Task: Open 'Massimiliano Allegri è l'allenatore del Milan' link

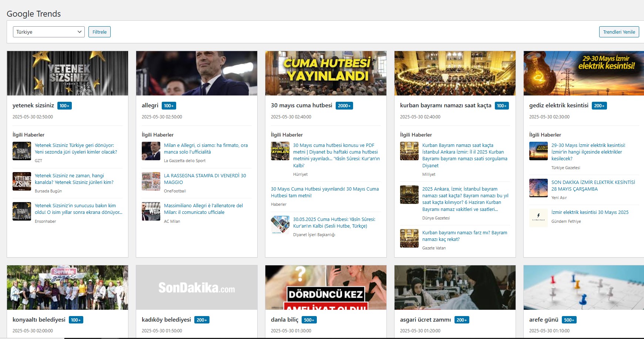Action: point(204,209)
